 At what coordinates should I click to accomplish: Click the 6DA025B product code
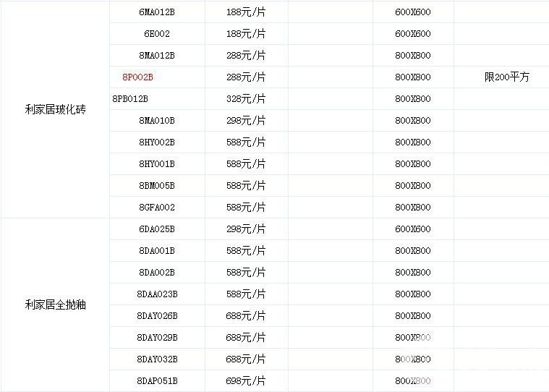click(x=157, y=229)
